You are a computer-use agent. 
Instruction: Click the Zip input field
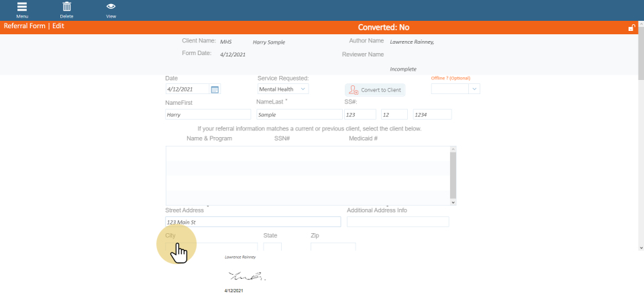click(333, 247)
